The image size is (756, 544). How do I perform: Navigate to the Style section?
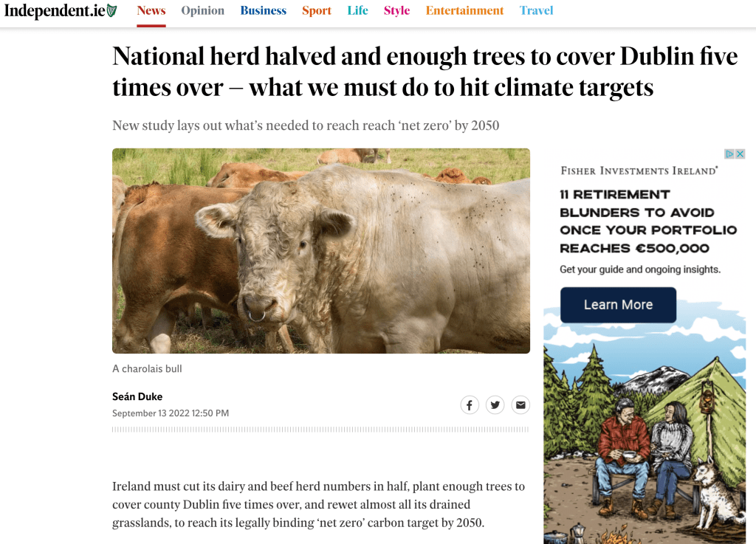point(396,11)
